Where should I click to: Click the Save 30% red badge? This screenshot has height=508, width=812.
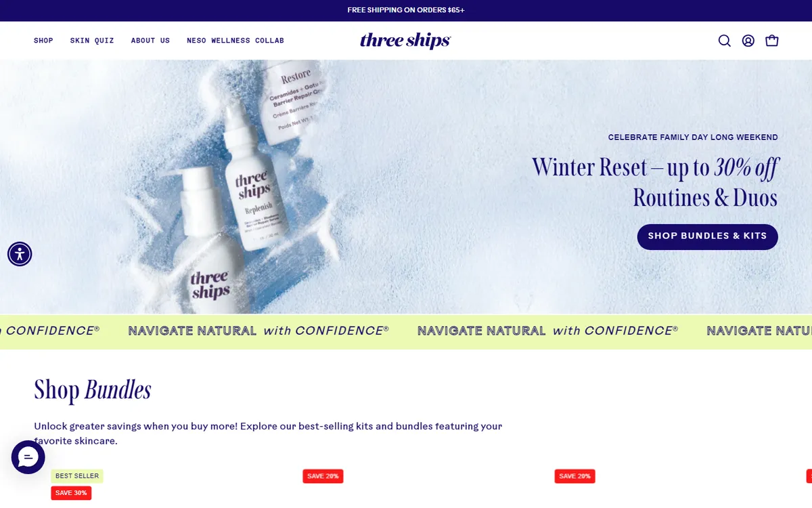(x=71, y=493)
